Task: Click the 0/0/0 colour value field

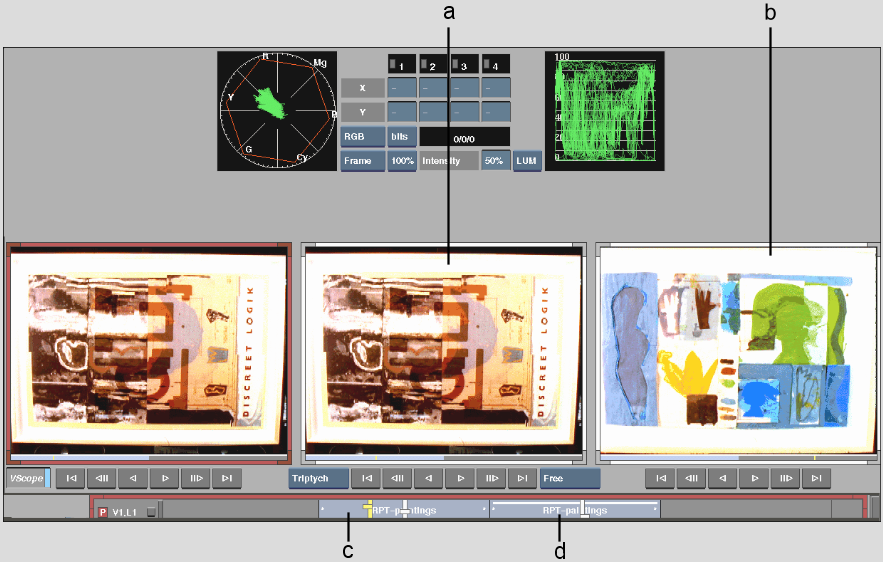Action: point(465,137)
